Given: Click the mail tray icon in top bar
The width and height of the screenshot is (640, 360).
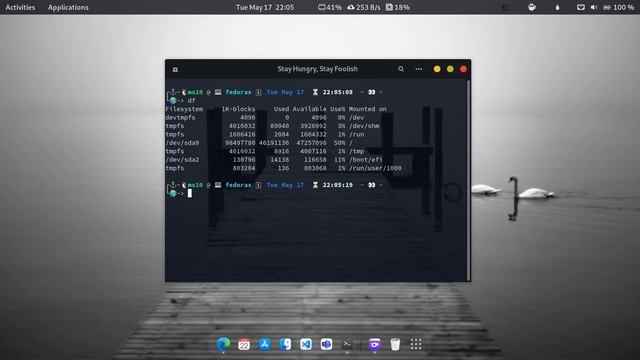Looking at the screenshot, I should [580, 7].
